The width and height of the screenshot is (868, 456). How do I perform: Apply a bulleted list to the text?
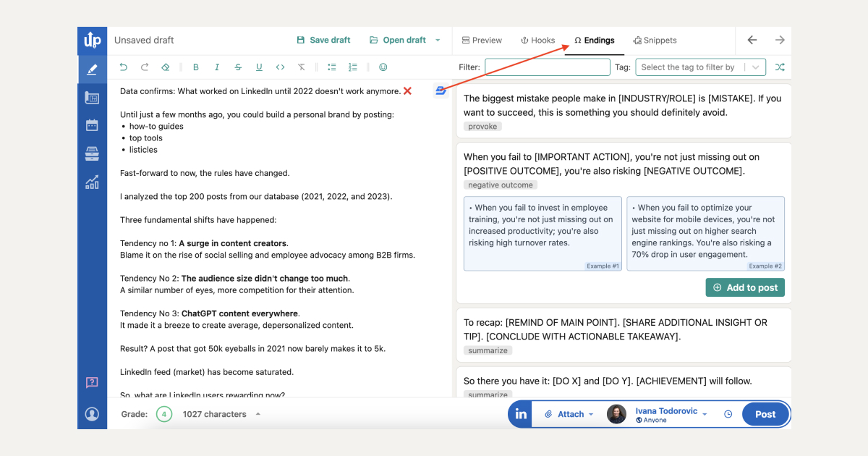(x=331, y=67)
